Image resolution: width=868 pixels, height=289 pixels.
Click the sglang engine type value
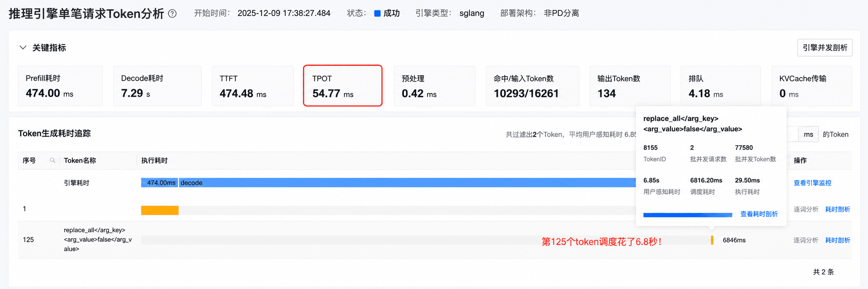[472, 13]
